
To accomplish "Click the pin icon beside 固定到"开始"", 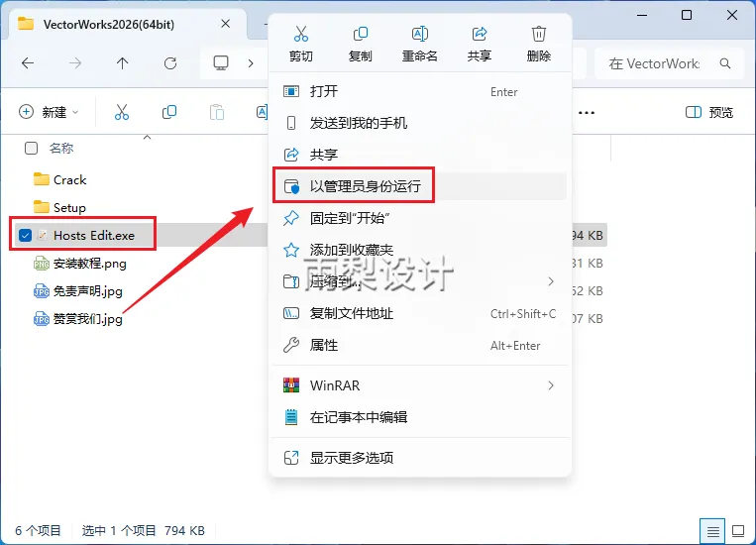I will click(x=291, y=218).
